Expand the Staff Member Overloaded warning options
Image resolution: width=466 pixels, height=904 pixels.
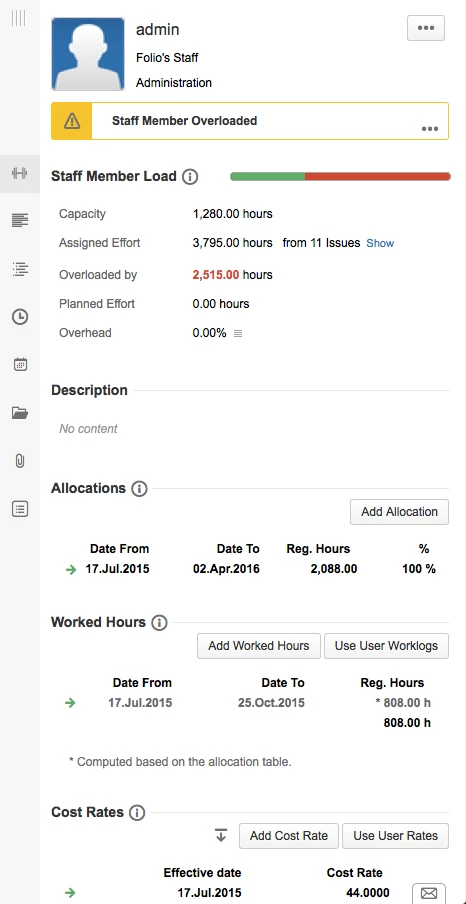pos(430,129)
